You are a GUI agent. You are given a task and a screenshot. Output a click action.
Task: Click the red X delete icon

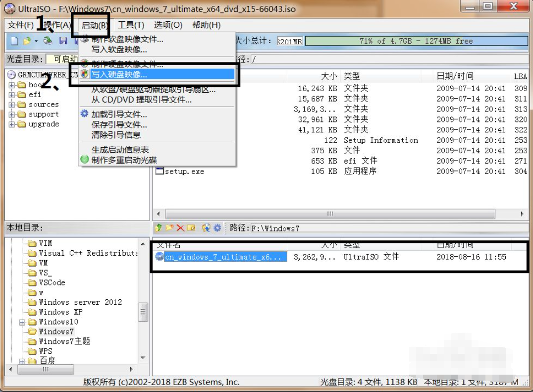[x=180, y=228]
